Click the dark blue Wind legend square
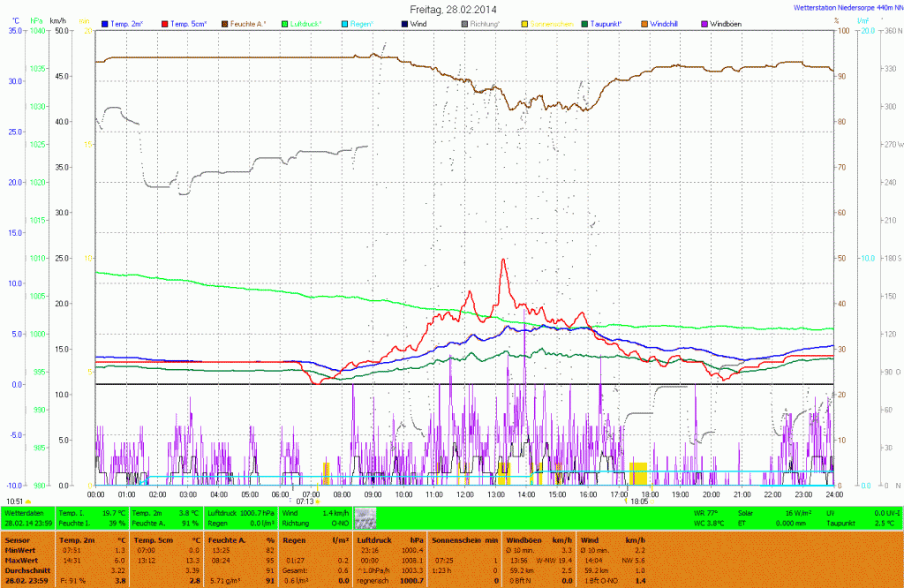This screenshot has width=904, height=588. [x=405, y=23]
